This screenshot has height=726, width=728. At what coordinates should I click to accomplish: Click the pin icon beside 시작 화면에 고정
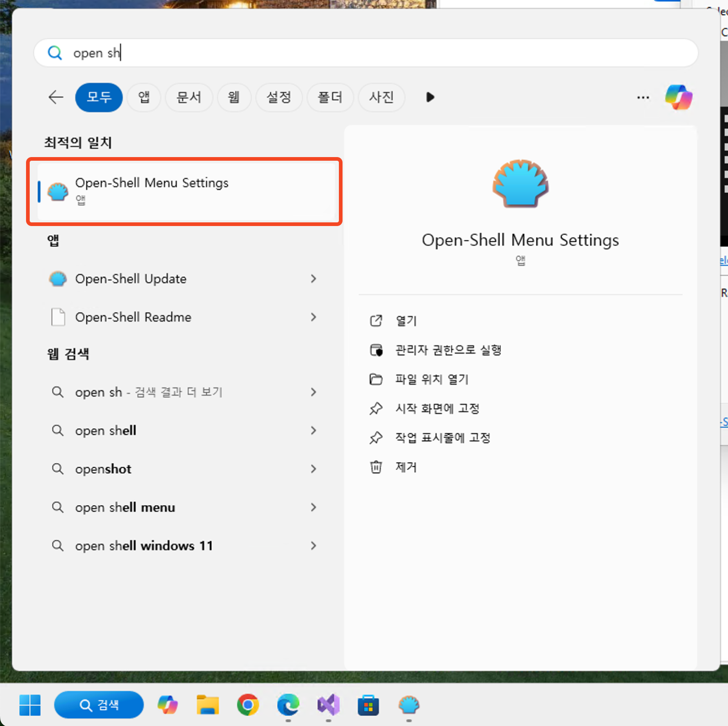tap(376, 408)
